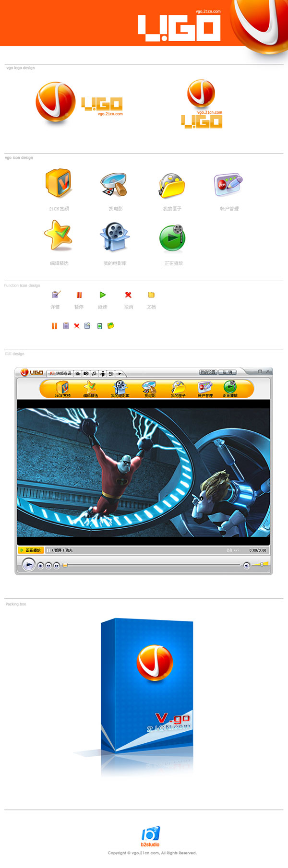Viewport: 288px width, 868px height.
Task: Click the 我的设置 button in the player
Action: pos(208,372)
